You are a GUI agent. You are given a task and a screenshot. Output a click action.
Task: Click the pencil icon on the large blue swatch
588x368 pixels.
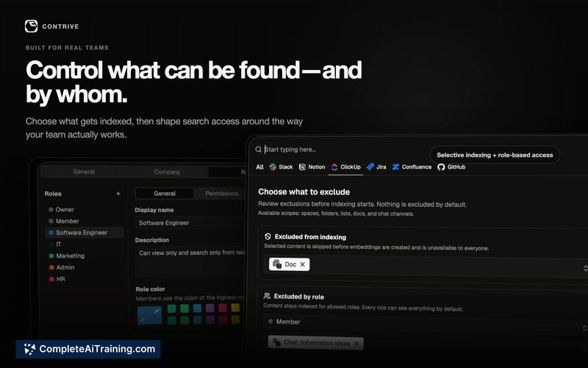pos(157,311)
